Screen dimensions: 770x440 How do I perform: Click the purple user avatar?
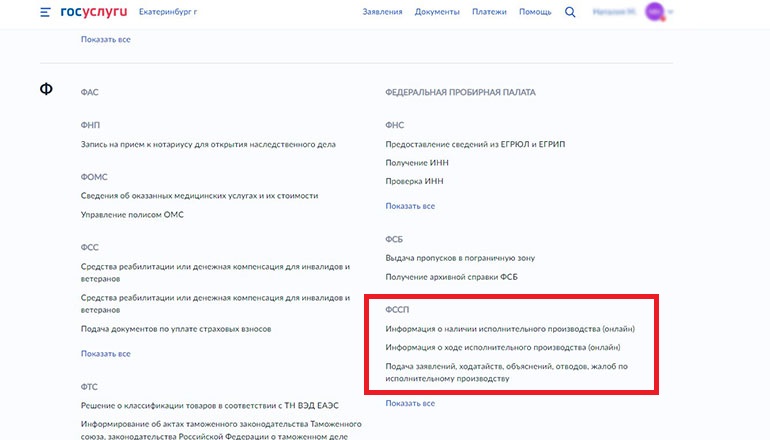pyautogui.click(x=654, y=12)
